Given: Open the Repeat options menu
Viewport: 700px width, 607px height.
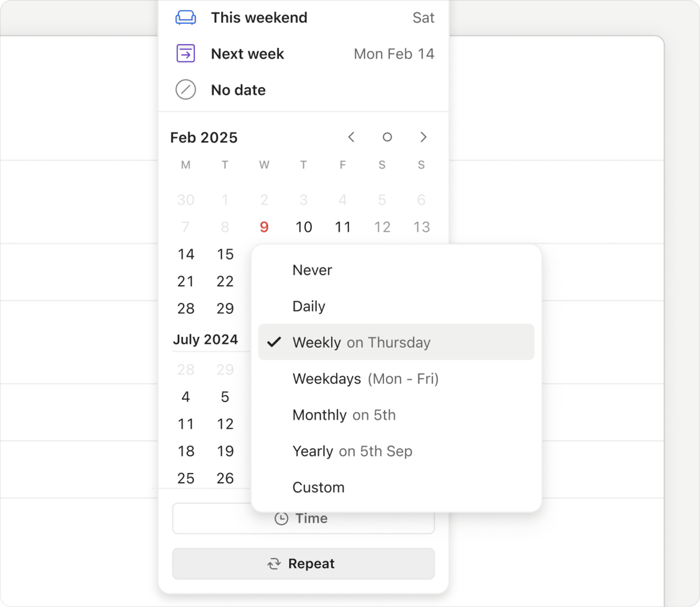Looking at the screenshot, I should click(x=303, y=563).
